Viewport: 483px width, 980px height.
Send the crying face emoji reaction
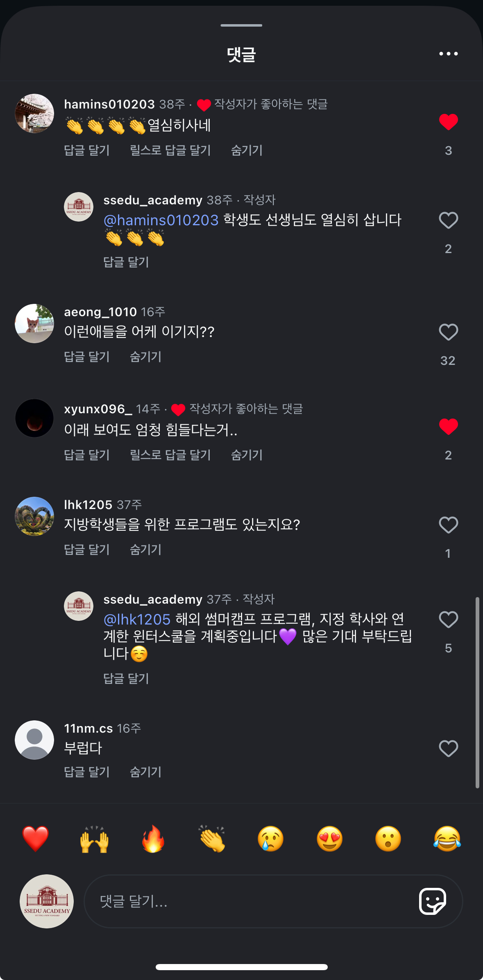(271, 838)
